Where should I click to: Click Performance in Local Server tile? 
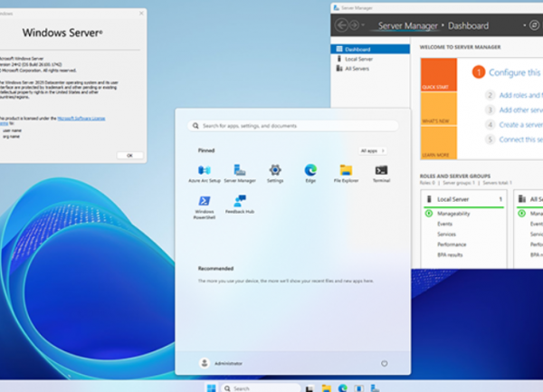tap(452, 244)
